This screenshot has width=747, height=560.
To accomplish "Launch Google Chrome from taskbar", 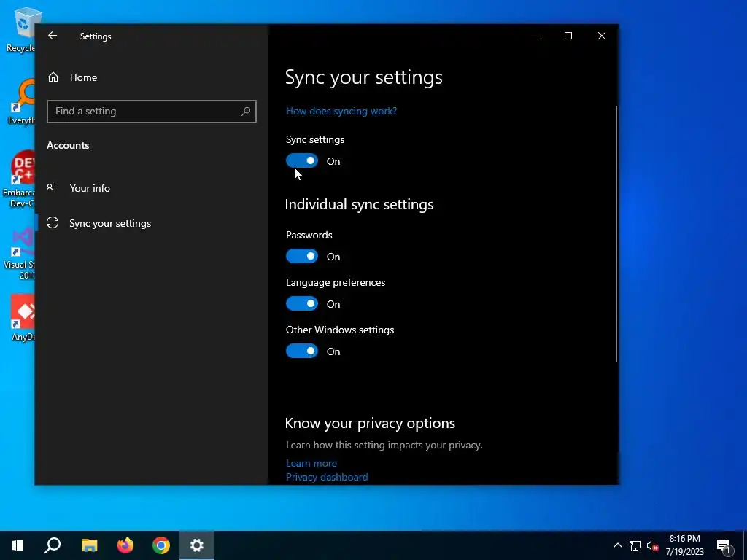I will pyautogui.click(x=161, y=545).
